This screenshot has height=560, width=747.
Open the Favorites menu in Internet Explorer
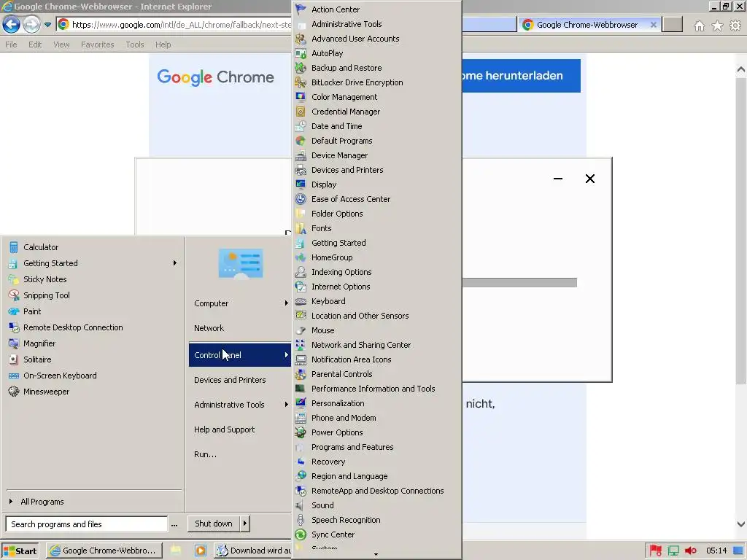coord(97,44)
